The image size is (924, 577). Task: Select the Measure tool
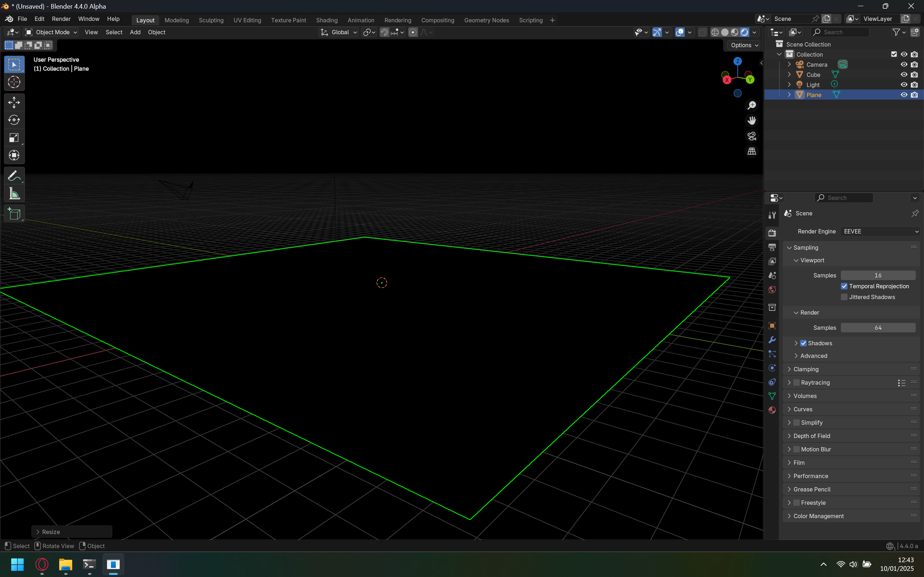14,193
